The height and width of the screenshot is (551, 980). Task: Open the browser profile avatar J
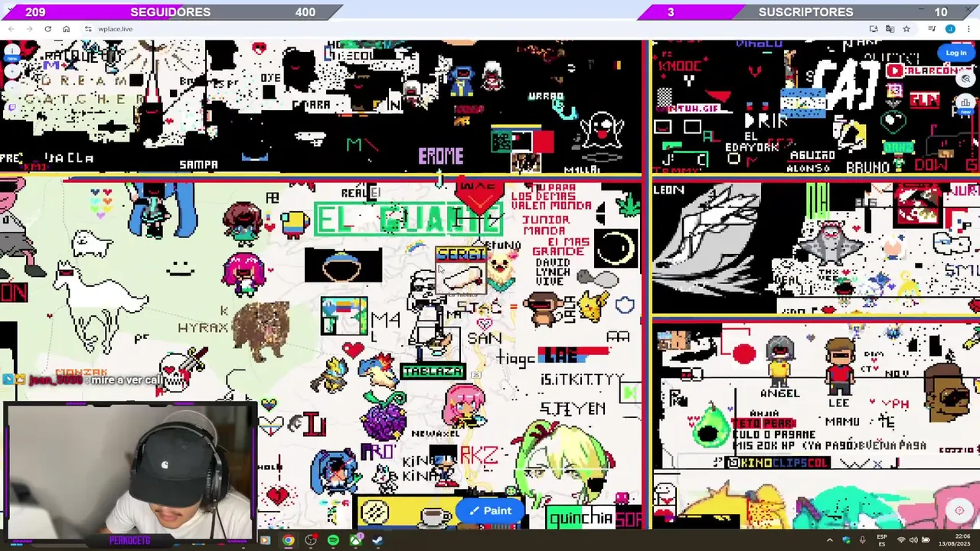pyautogui.click(x=950, y=29)
